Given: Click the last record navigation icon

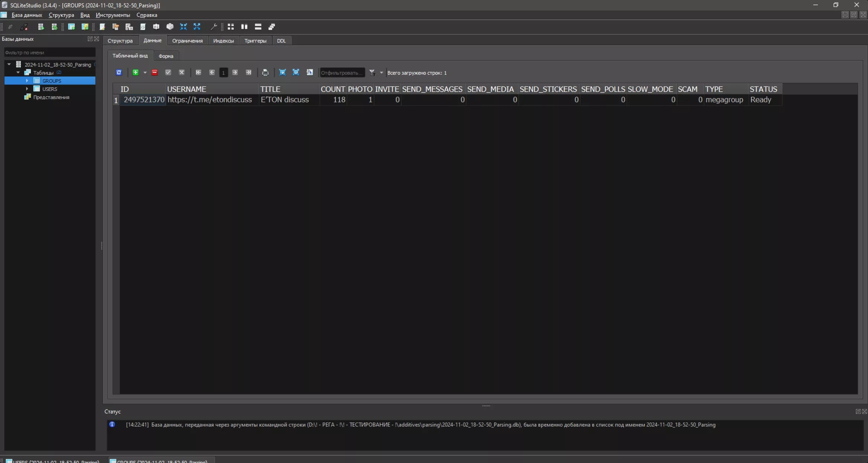Looking at the screenshot, I should (x=248, y=72).
